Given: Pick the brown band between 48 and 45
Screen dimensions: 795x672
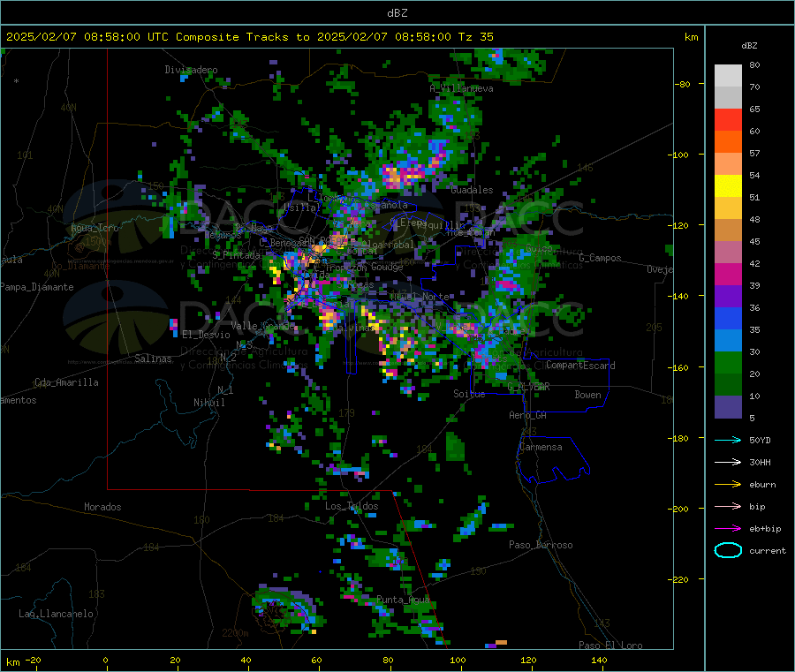Looking at the screenshot, I should point(728,230).
